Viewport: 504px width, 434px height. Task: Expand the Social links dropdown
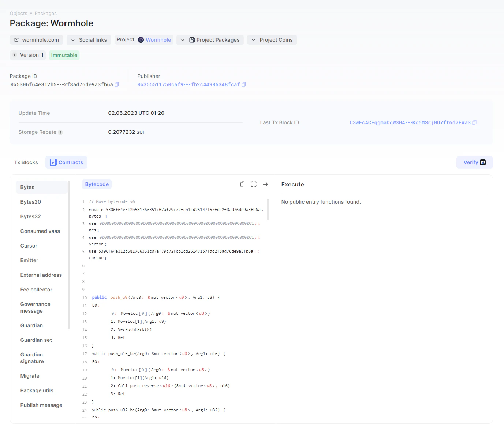pos(89,40)
